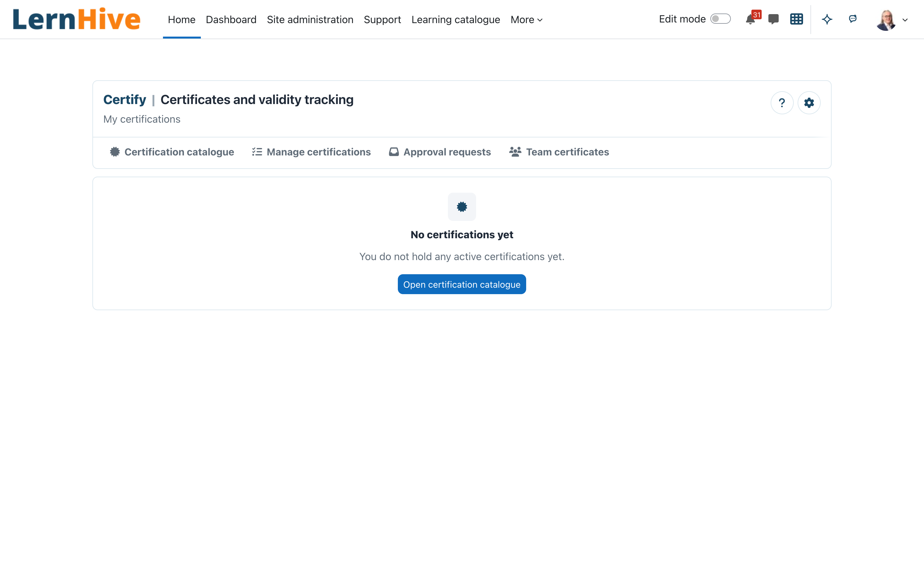
Task: Open the chat bubble icon beside avatar
Action: point(852,19)
